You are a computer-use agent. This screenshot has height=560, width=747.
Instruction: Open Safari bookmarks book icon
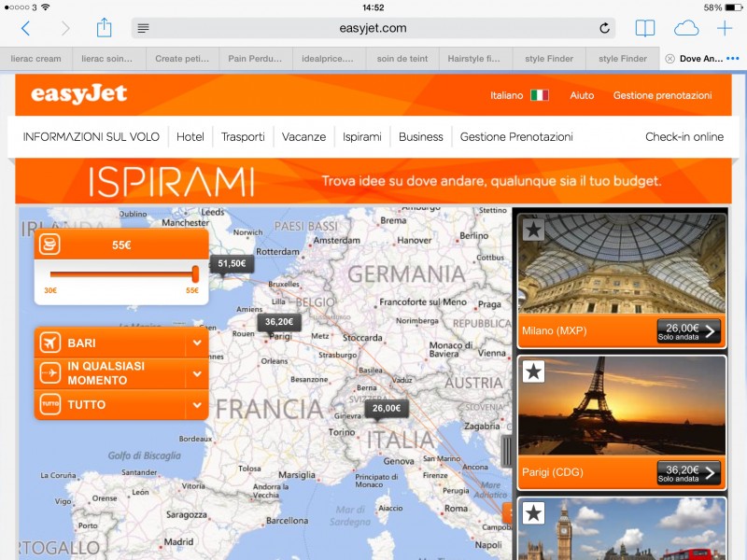click(645, 28)
